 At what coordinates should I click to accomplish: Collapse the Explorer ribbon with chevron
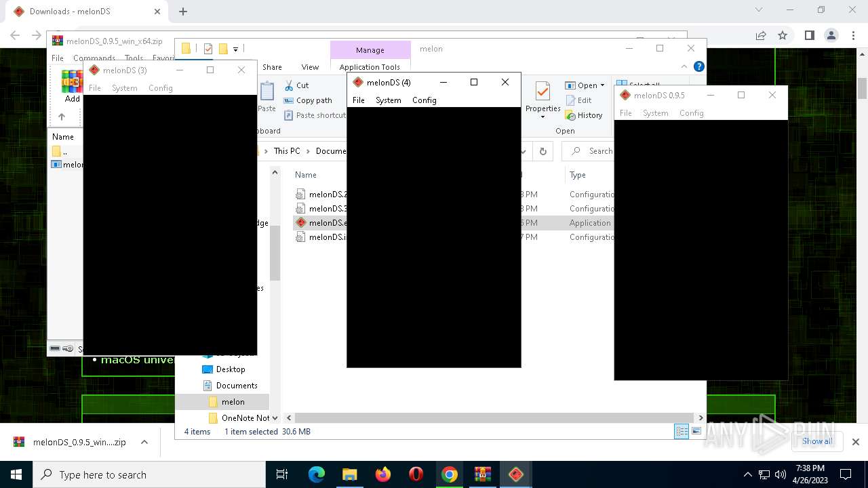684,66
